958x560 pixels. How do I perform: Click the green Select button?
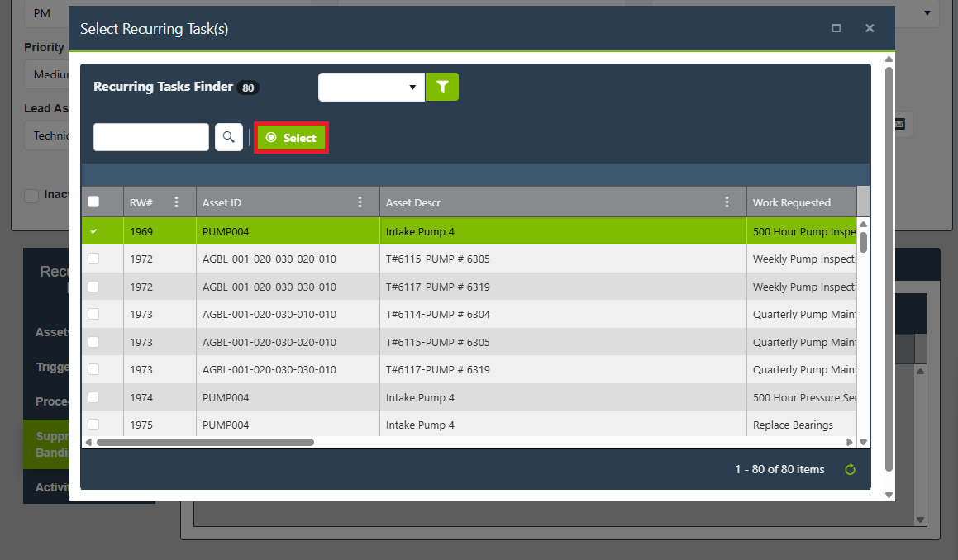(292, 137)
